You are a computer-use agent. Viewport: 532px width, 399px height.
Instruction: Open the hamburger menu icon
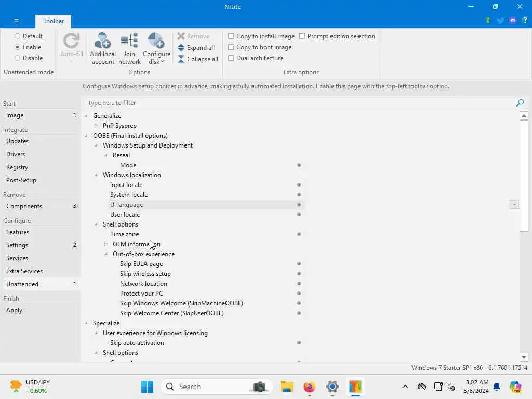(16, 21)
